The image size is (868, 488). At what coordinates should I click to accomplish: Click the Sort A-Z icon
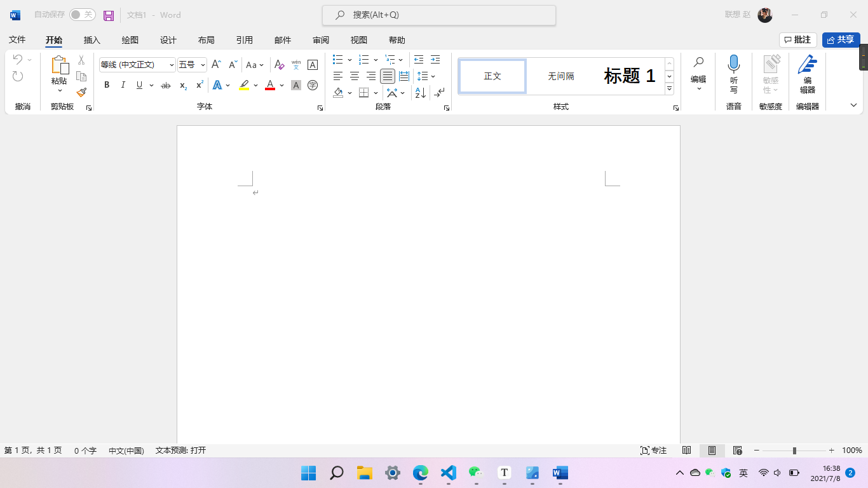click(x=421, y=93)
